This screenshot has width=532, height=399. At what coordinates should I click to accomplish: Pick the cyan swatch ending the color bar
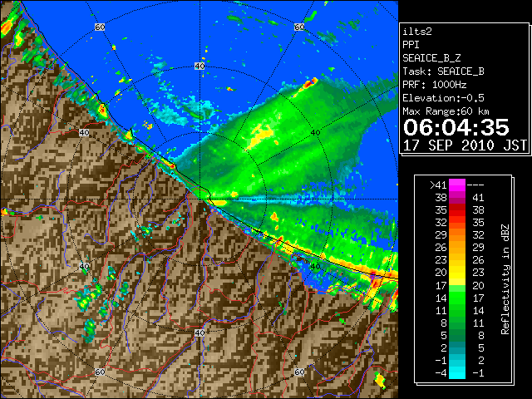pyautogui.click(x=457, y=373)
